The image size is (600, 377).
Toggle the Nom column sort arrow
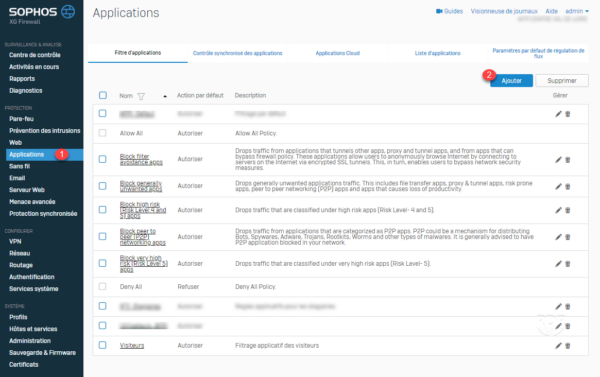tap(165, 96)
